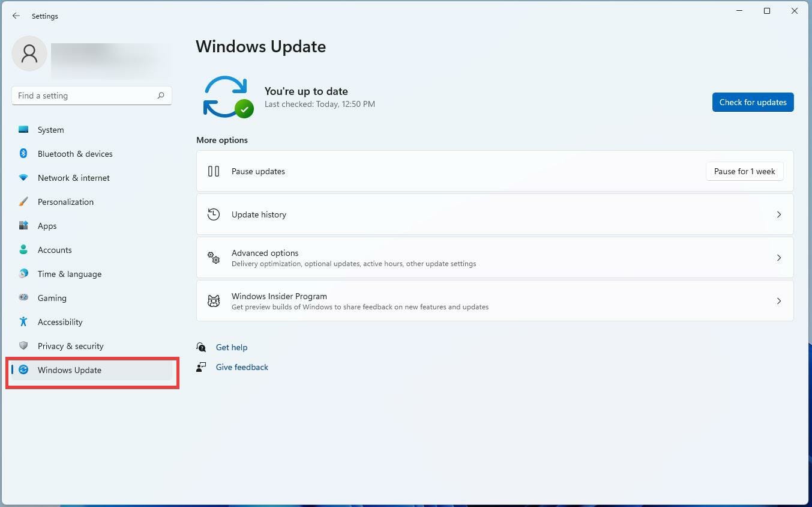Click the Gaming controller icon
812x507 pixels.
(23, 298)
